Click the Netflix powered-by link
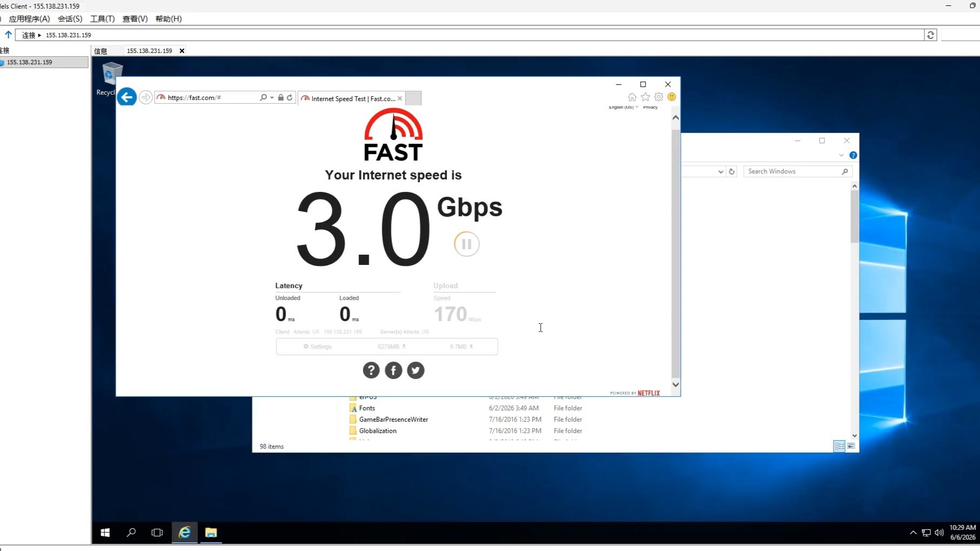 (x=635, y=393)
